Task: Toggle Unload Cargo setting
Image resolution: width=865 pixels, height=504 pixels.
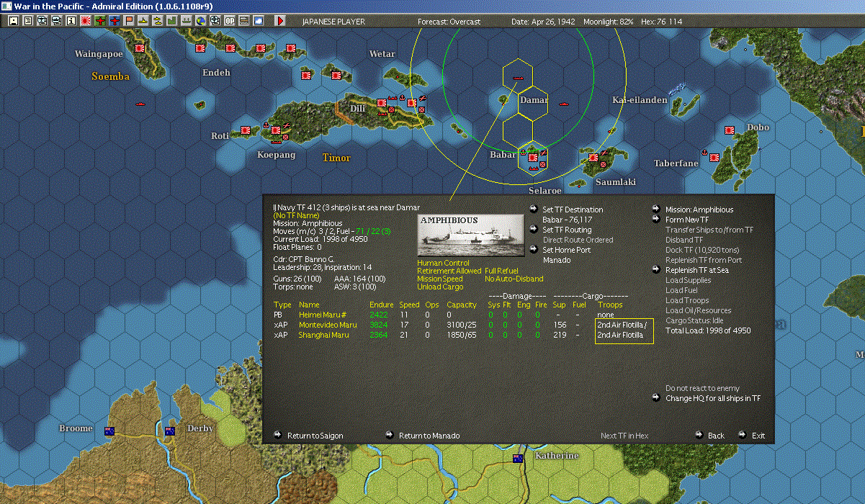Action: coord(441,287)
